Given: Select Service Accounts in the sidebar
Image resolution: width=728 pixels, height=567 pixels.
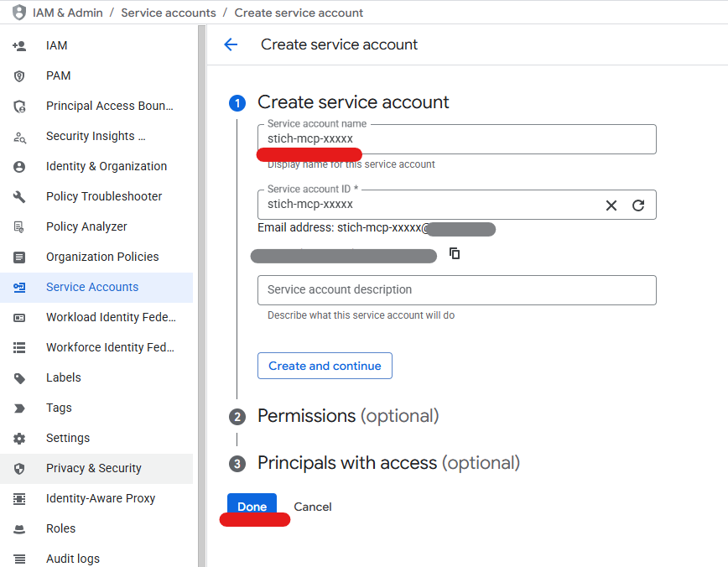Looking at the screenshot, I should tap(96, 288).
